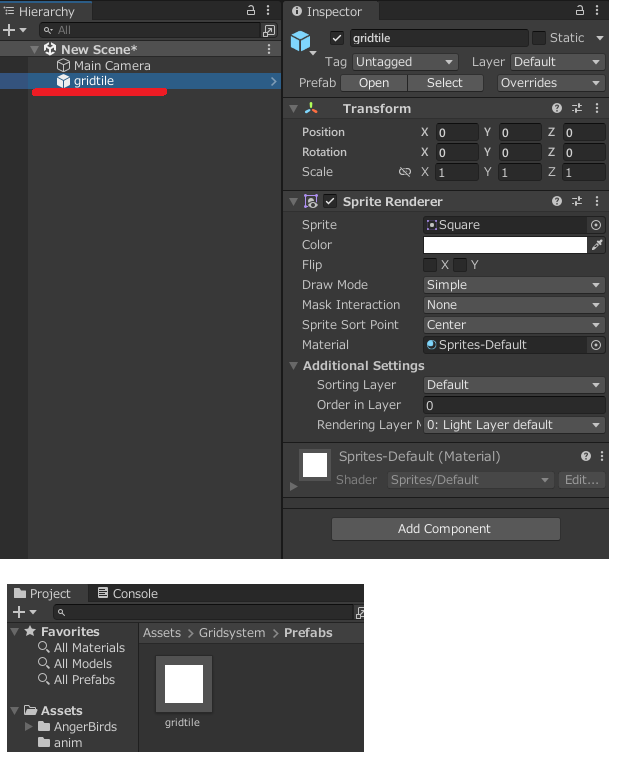618x766 pixels.
Task: Open the Tag Untagged dropdown
Action: point(405,62)
